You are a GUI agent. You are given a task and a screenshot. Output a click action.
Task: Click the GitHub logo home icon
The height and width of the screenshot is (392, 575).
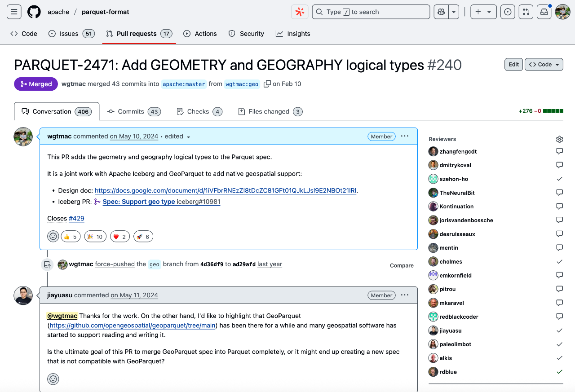pyautogui.click(x=34, y=12)
